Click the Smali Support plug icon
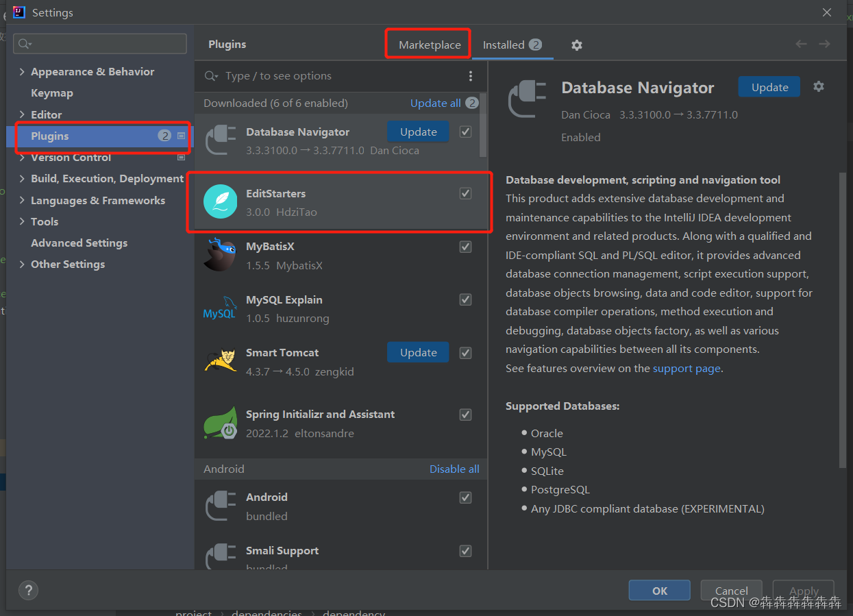853x616 pixels. [x=221, y=556]
